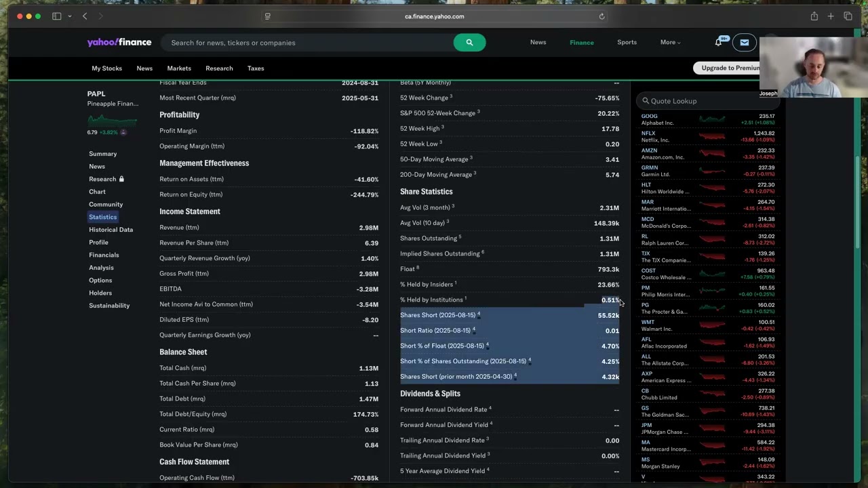Go back with Safari back arrow
868x488 pixels.
pos(85,16)
